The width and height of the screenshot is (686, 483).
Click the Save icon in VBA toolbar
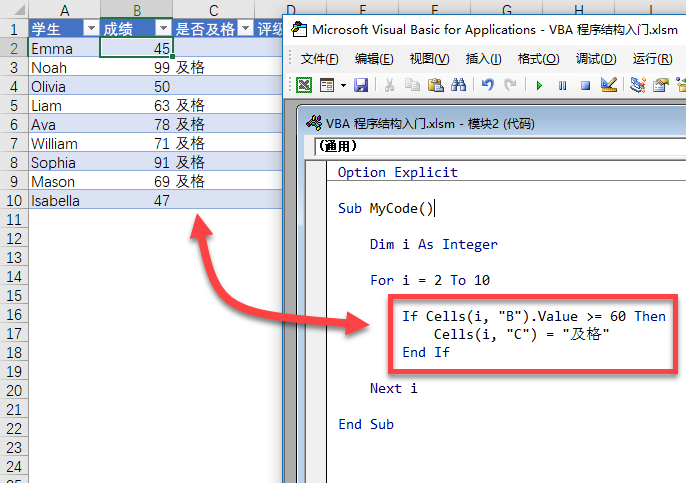(x=361, y=86)
